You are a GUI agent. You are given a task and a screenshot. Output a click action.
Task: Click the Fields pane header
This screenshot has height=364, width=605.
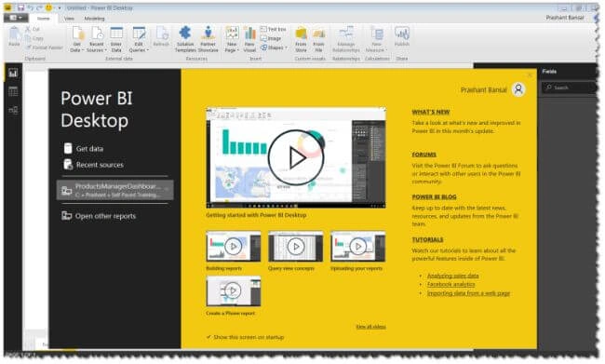549,72
